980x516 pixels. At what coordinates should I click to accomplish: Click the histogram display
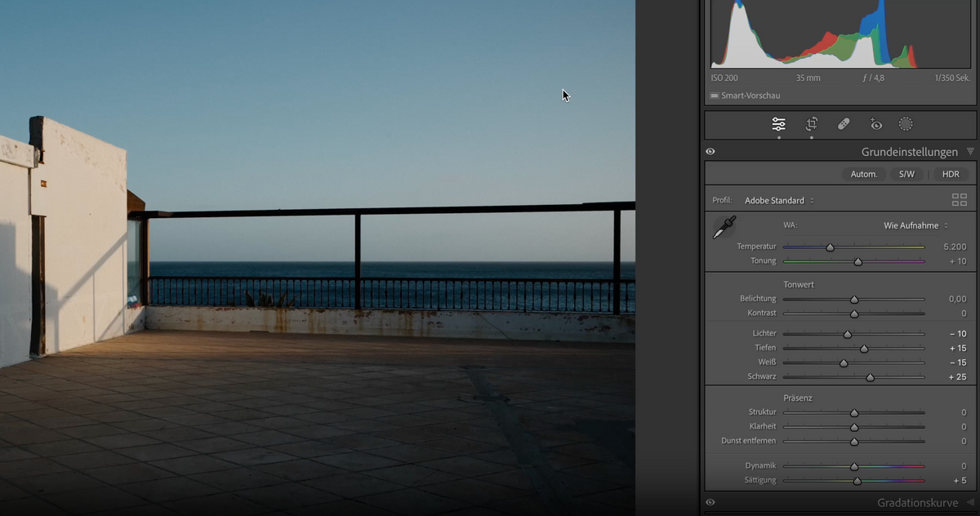(840, 34)
